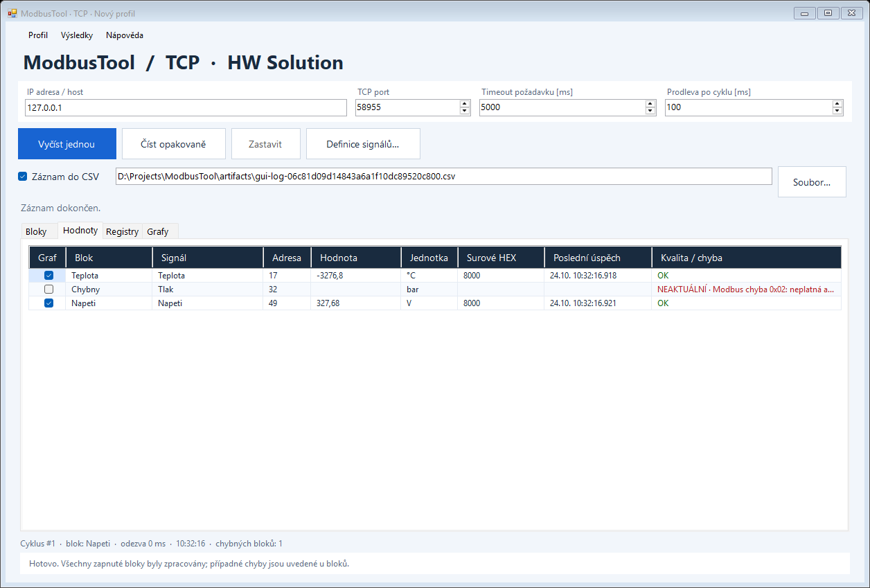The height and width of the screenshot is (588, 870).
Task: Sort table by Adresa column header
Action: [287, 258]
